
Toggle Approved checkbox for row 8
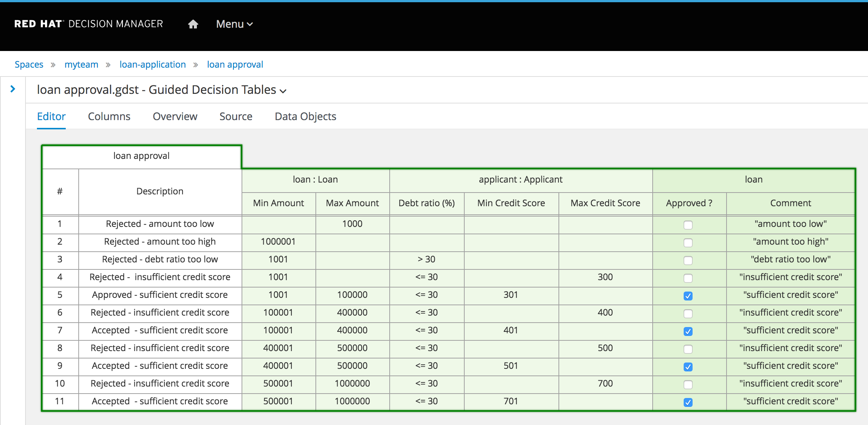(688, 349)
